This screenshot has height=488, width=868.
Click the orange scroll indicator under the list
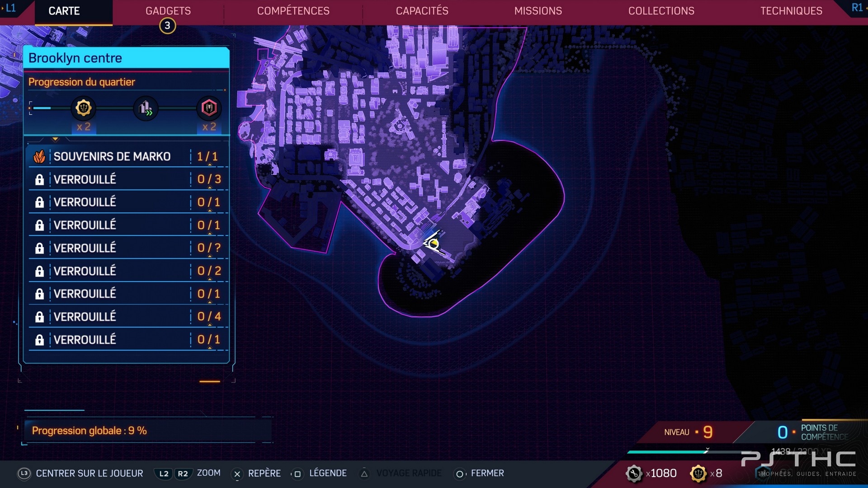[x=210, y=381]
